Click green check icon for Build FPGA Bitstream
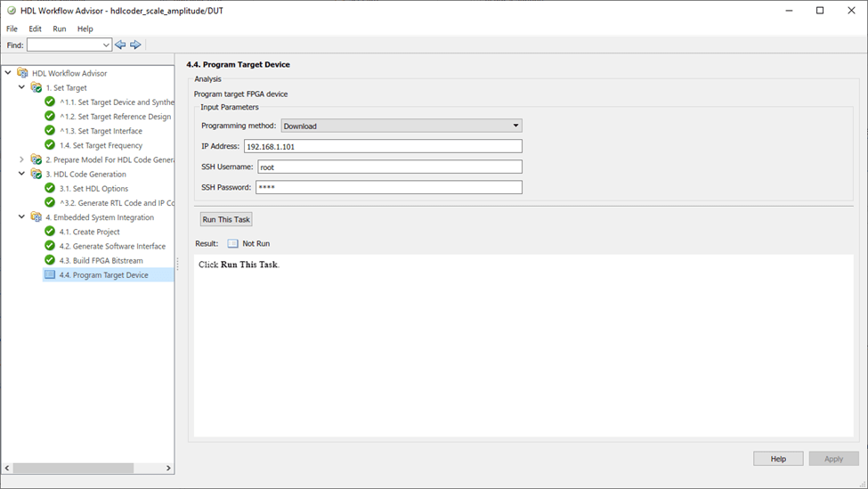Viewport: 868px width, 489px height. point(51,261)
